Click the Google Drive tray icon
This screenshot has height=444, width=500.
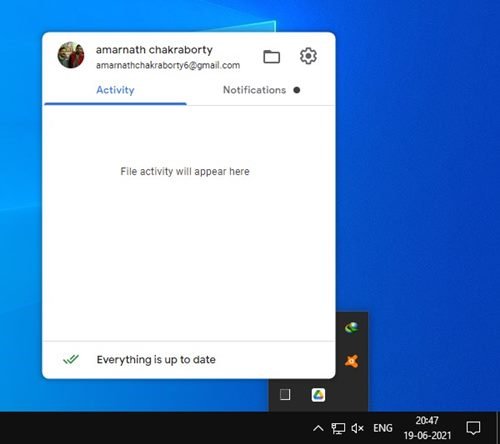tap(318, 395)
